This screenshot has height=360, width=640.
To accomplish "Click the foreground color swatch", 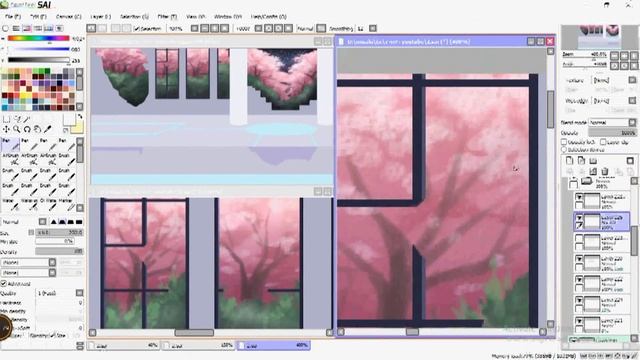I will [69, 120].
